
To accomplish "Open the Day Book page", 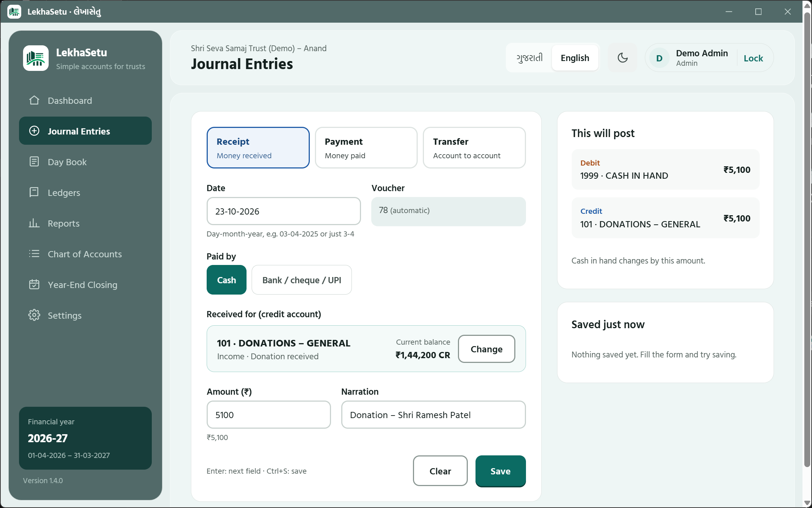I will pos(85,162).
